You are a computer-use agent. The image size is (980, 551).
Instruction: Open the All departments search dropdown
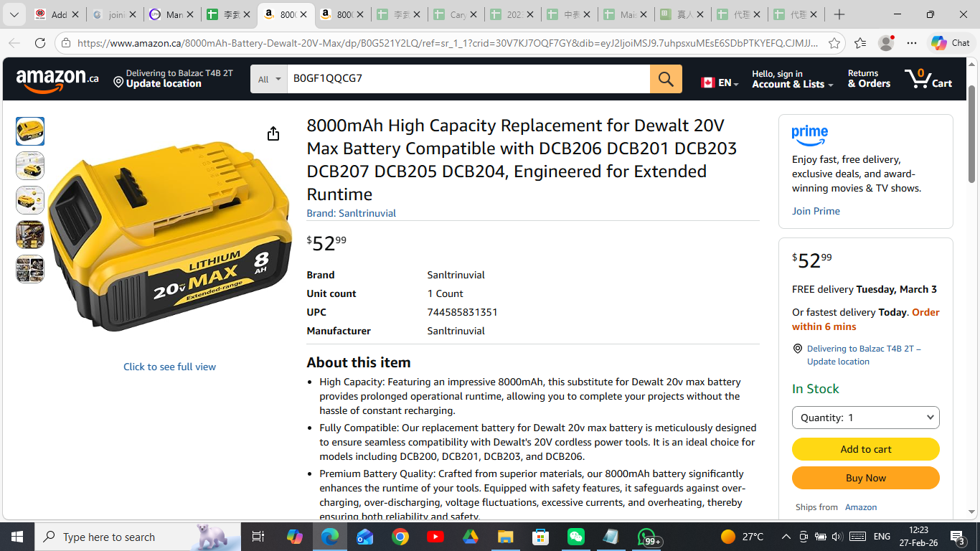click(x=269, y=79)
